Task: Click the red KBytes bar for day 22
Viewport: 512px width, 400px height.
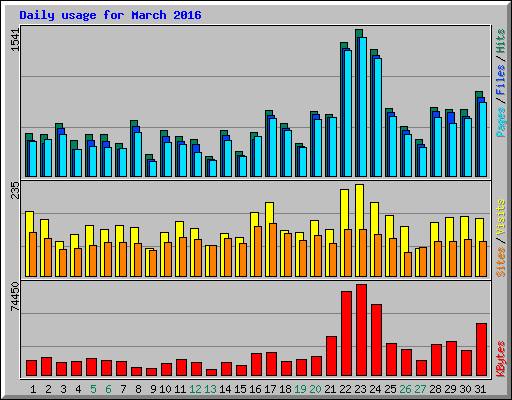Action: pos(346,334)
